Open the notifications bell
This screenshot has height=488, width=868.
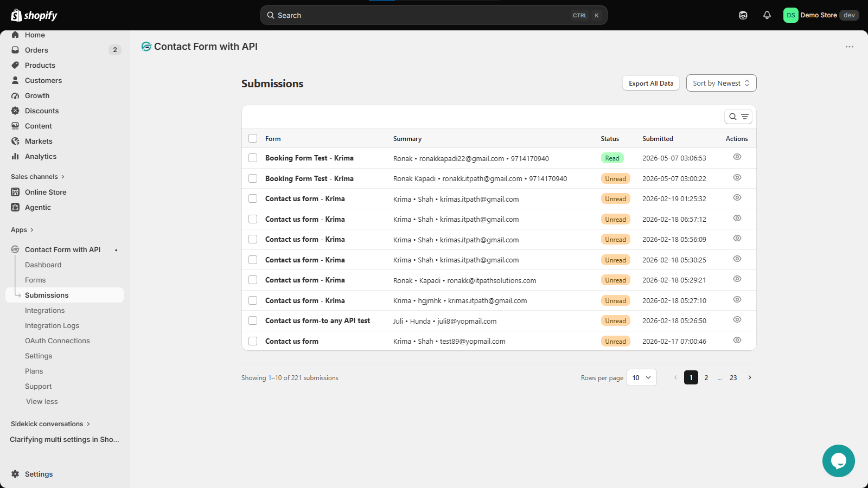click(x=767, y=15)
